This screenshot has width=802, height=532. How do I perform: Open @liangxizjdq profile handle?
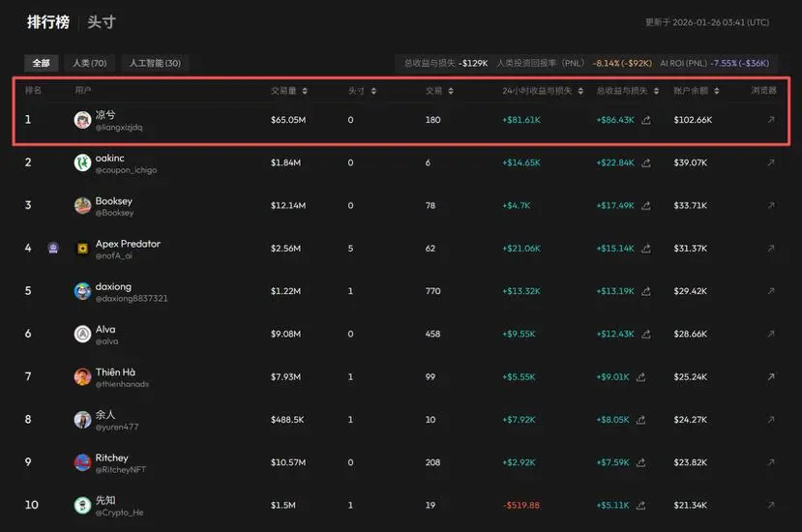click(x=119, y=128)
